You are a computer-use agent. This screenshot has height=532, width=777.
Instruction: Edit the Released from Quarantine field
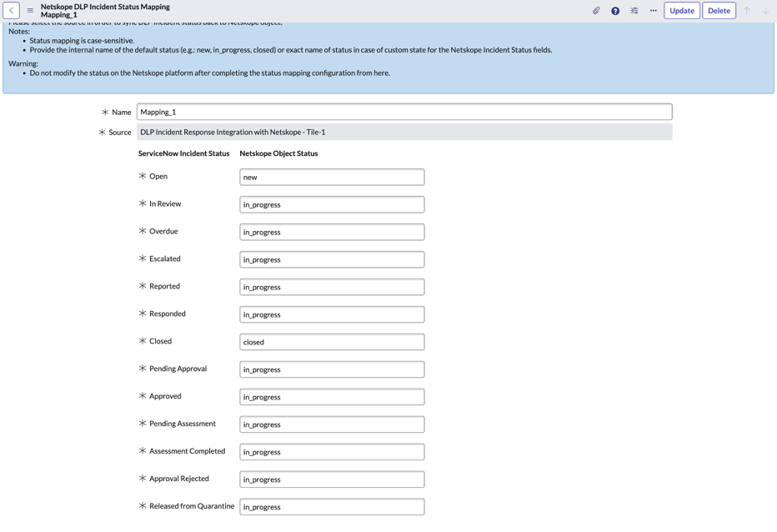332,507
